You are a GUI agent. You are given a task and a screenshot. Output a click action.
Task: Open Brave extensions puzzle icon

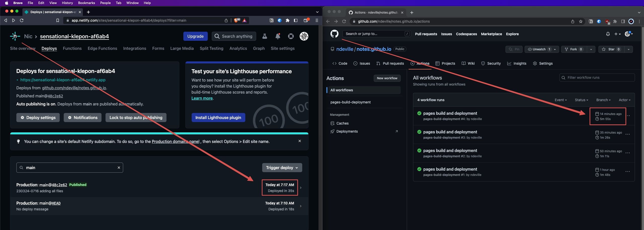coord(288,20)
